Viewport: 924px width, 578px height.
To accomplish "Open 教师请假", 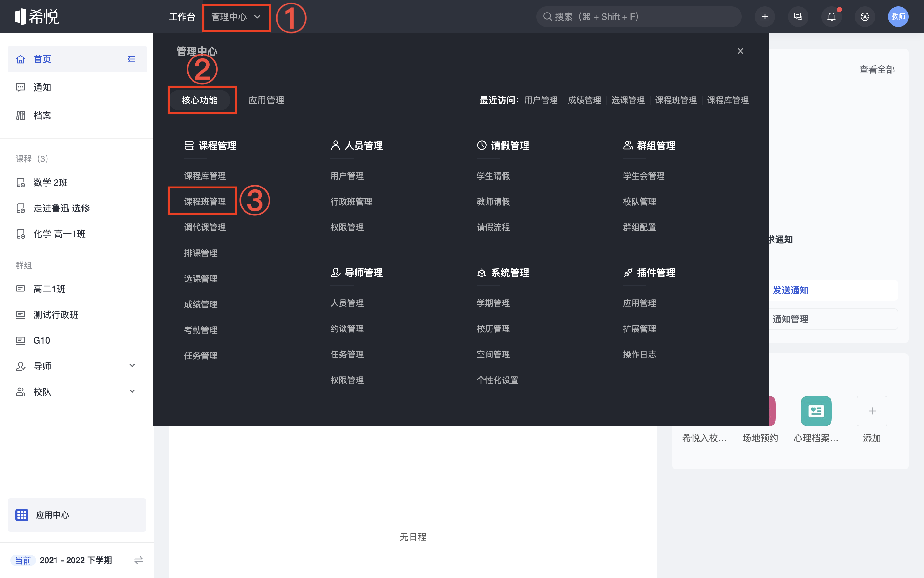I will [493, 201].
